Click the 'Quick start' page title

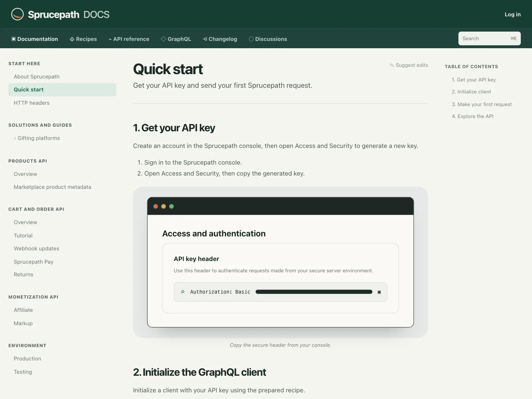168,69
